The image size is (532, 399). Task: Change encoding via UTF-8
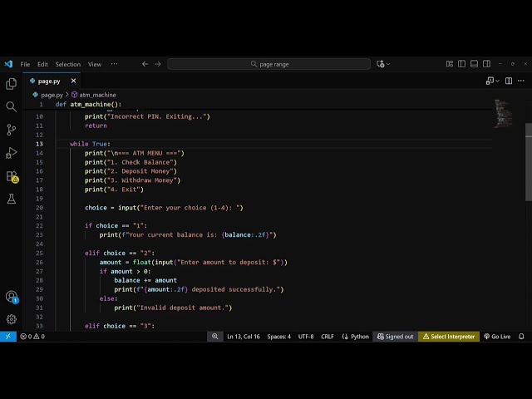(306, 336)
